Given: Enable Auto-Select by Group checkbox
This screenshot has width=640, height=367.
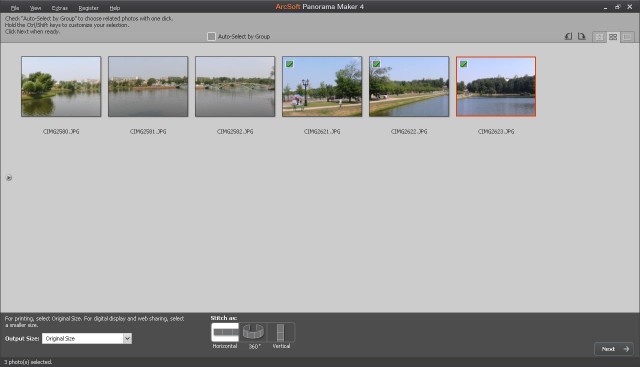Looking at the screenshot, I should point(211,36).
